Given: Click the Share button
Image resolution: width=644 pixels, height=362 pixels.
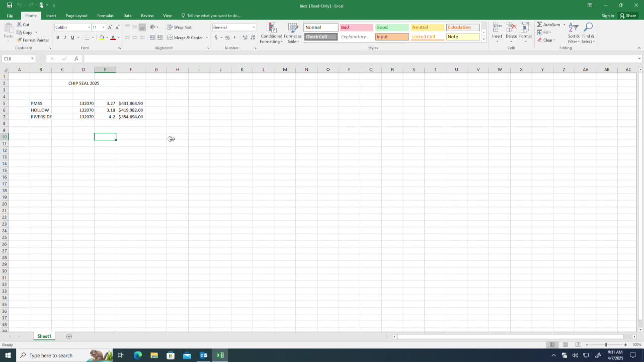Looking at the screenshot, I should point(628,16).
